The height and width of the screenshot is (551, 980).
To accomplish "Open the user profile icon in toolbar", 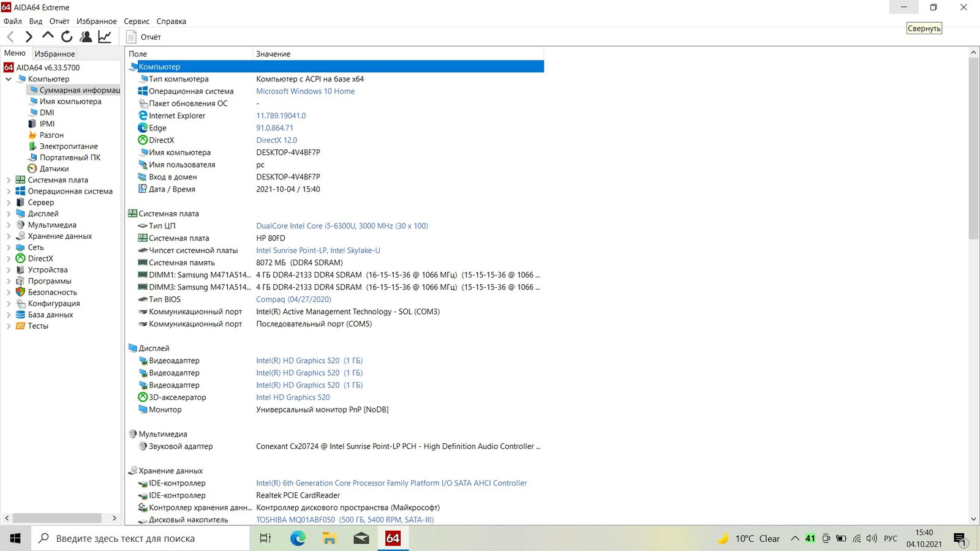I will tap(86, 37).
